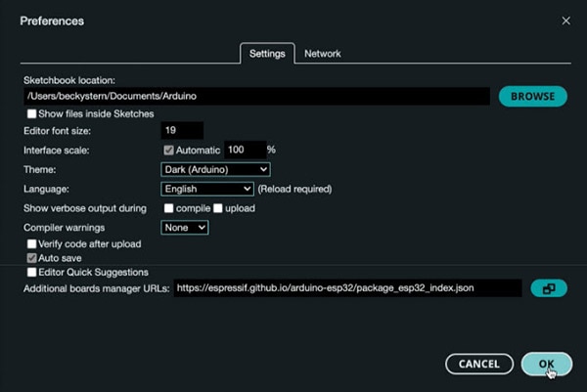Focus the Editor font size field
Viewport: 587px width, 392px height.
tap(182, 130)
